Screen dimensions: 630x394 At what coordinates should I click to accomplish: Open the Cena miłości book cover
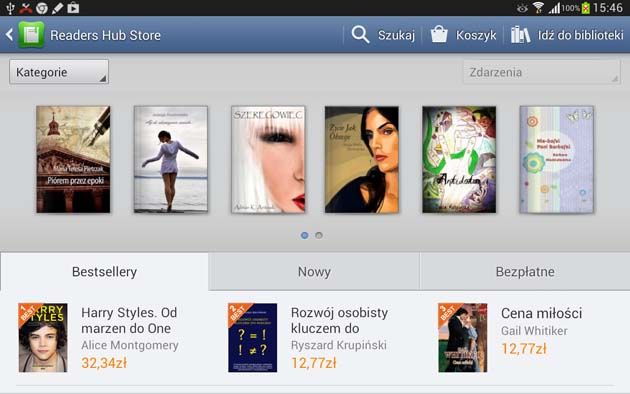pos(462,337)
